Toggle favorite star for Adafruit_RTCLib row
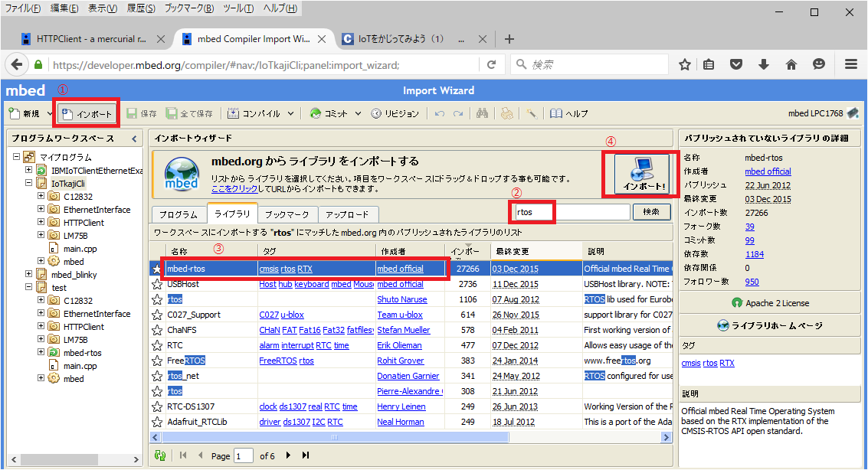The image size is (868, 470). (x=157, y=422)
